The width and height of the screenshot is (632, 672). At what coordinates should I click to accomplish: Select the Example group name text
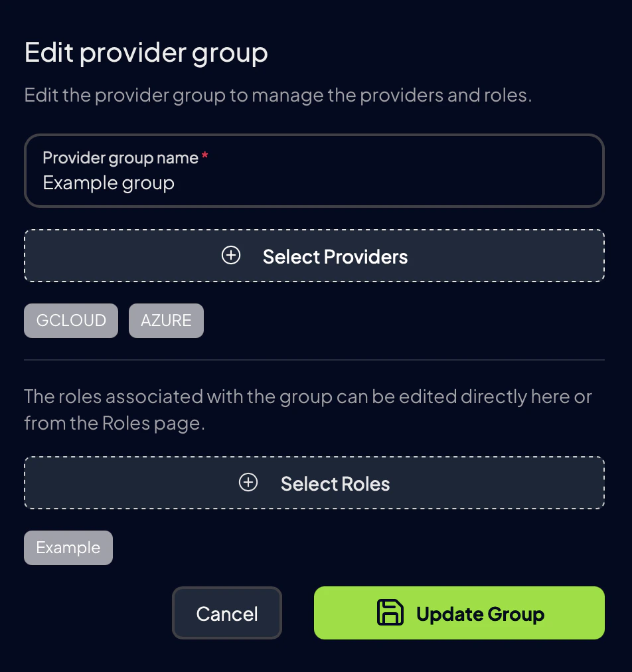[x=108, y=183]
